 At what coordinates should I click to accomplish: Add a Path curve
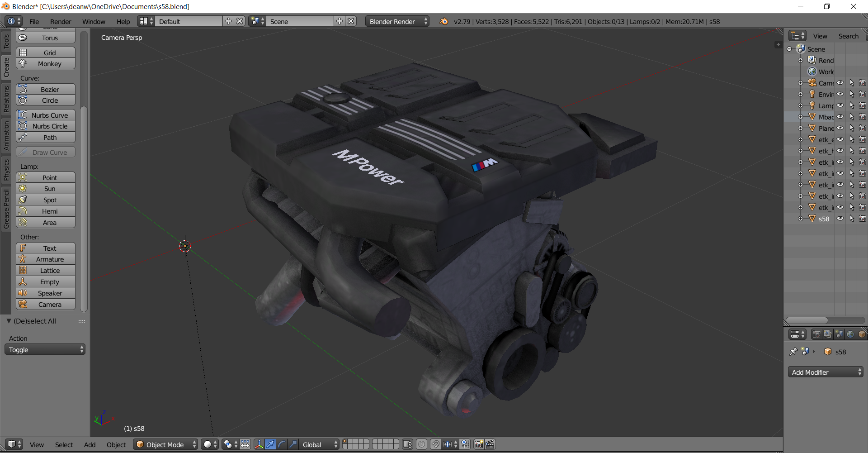46,138
